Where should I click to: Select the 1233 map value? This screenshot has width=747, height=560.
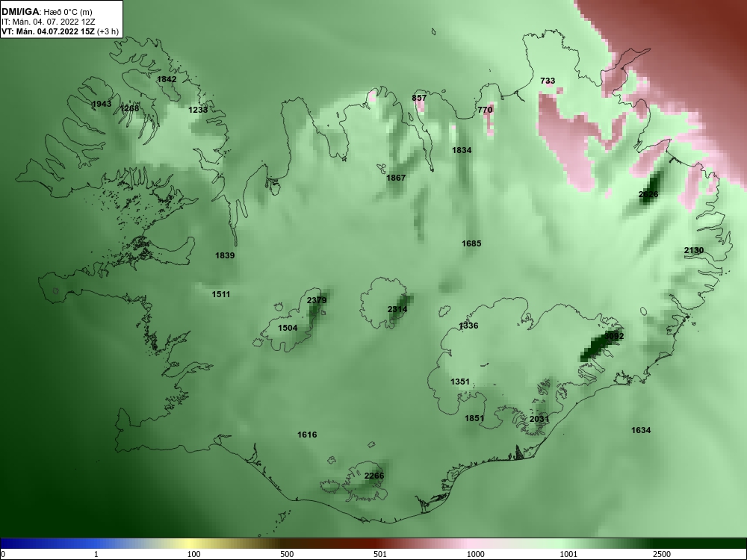pyautogui.click(x=198, y=110)
